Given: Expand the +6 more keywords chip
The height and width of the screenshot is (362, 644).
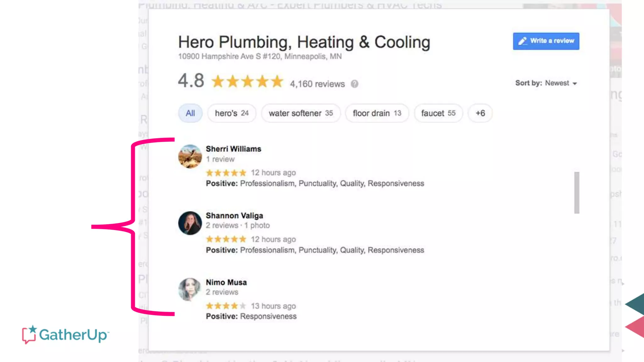Looking at the screenshot, I should [480, 113].
